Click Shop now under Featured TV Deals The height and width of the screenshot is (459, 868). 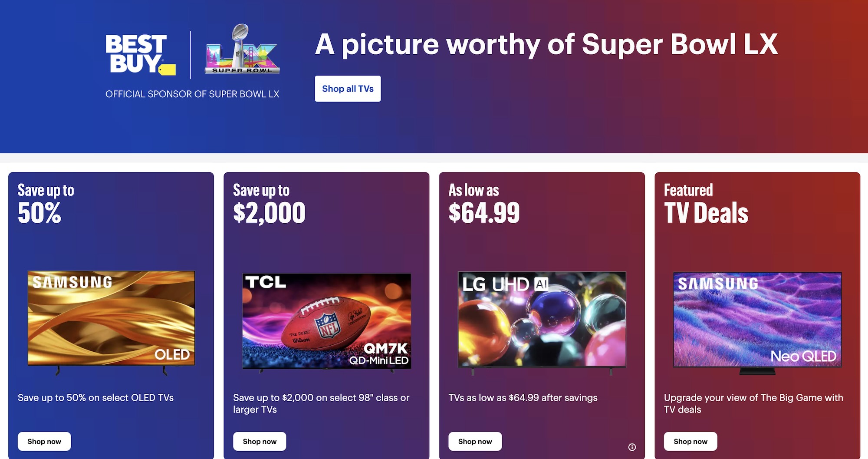click(x=690, y=441)
